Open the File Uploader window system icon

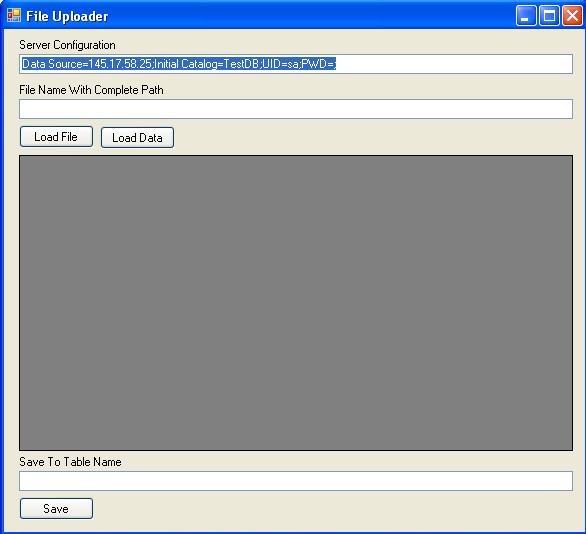pyautogui.click(x=14, y=15)
